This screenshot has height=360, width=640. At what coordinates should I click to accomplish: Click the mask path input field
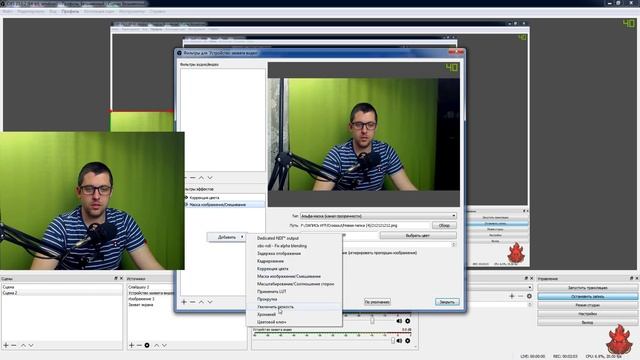point(365,225)
